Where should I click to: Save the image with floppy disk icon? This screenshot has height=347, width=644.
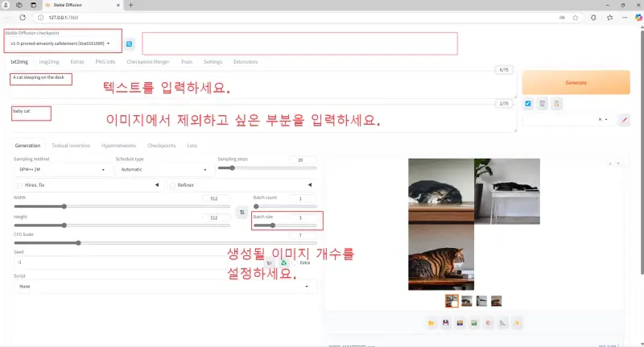point(446,323)
